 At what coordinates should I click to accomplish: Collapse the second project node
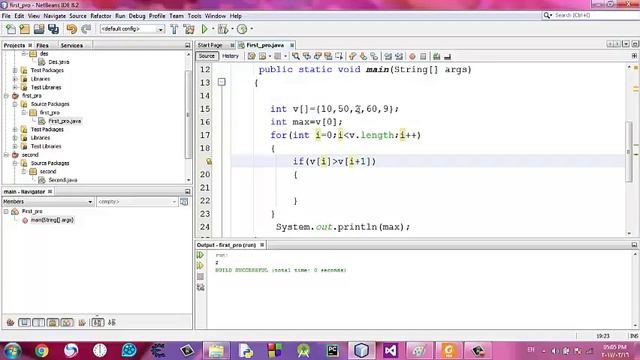tap(6, 155)
